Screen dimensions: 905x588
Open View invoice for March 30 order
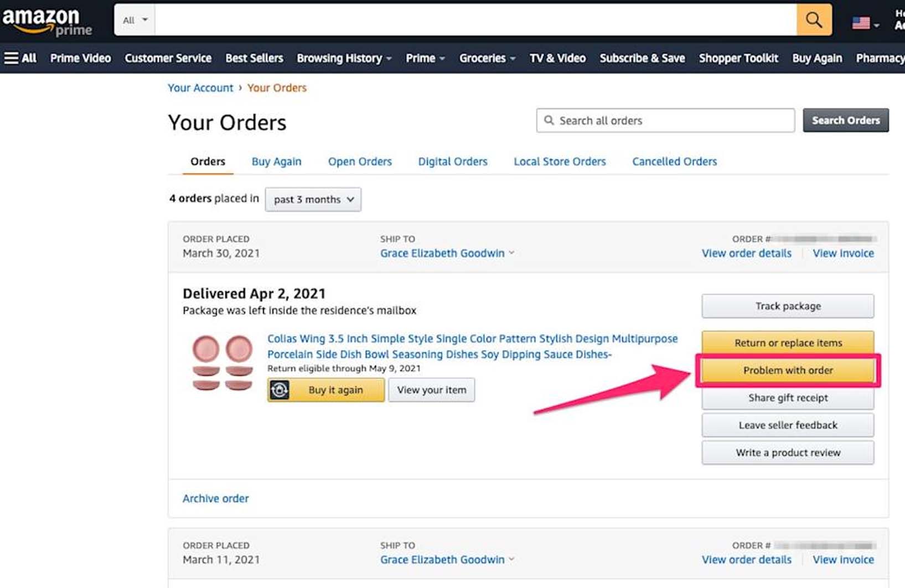point(843,253)
